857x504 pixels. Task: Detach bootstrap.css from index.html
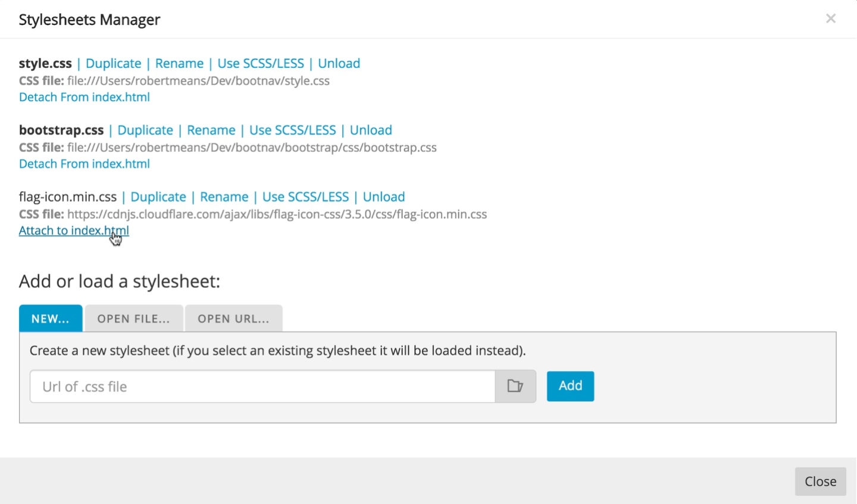coord(84,164)
